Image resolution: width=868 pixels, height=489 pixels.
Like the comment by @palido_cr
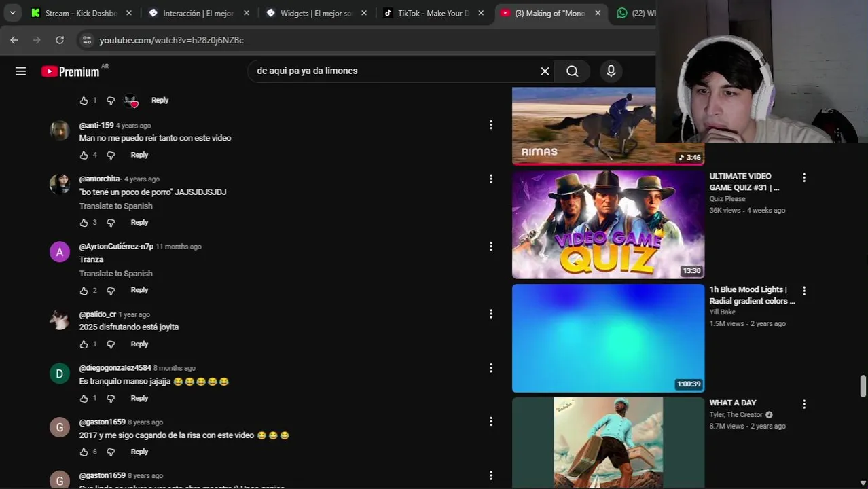(x=84, y=344)
